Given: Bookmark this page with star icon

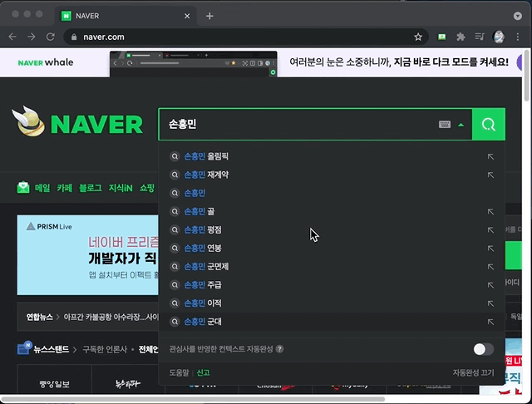Looking at the screenshot, I should (x=418, y=37).
